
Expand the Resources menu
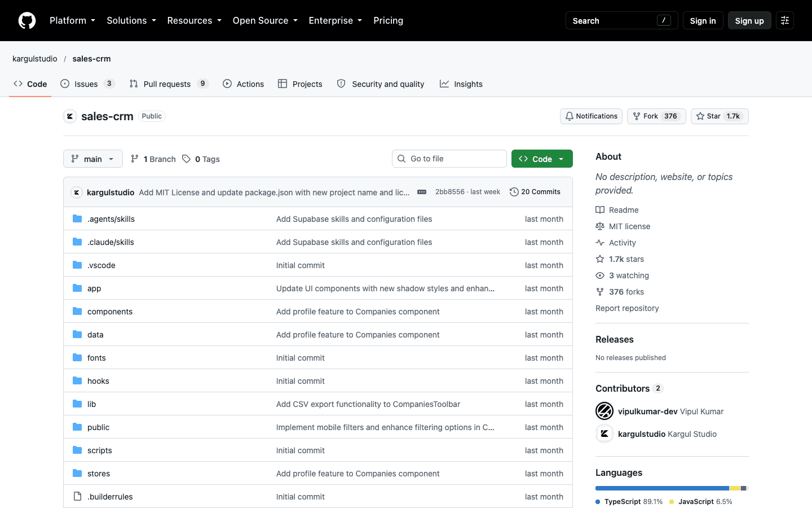pos(195,20)
